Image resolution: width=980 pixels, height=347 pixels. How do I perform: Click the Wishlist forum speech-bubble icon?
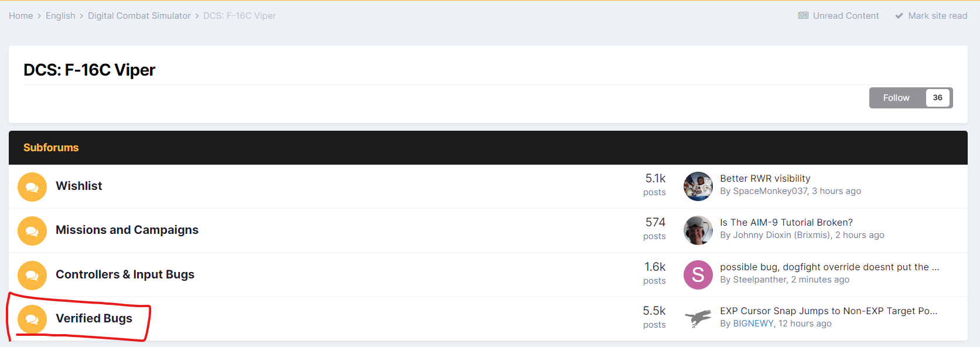coord(32,187)
